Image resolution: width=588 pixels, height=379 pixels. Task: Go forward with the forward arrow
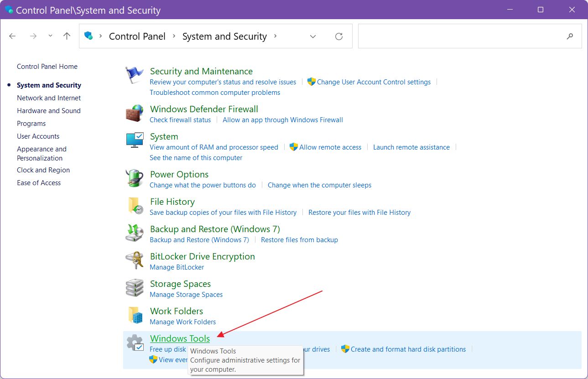pyautogui.click(x=33, y=36)
